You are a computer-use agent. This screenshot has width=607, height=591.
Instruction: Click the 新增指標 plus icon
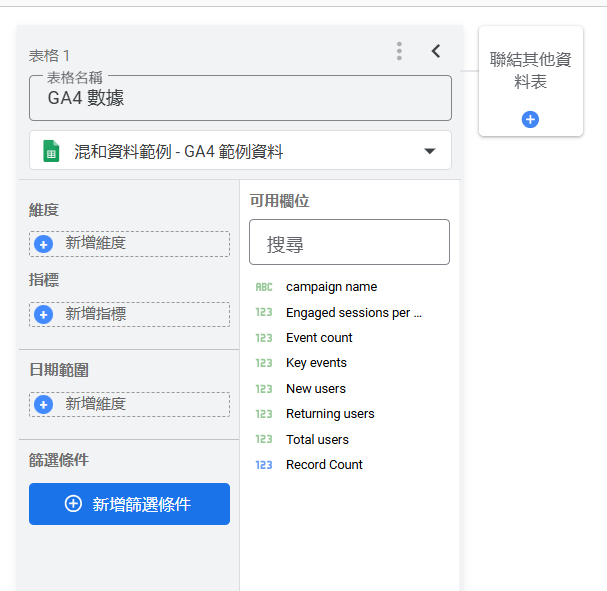pyautogui.click(x=43, y=314)
